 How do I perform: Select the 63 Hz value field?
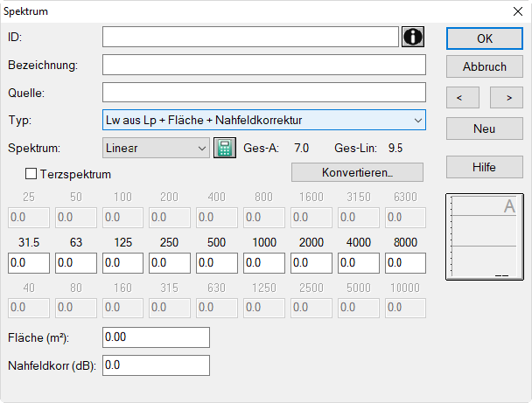click(x=76, y=262)
